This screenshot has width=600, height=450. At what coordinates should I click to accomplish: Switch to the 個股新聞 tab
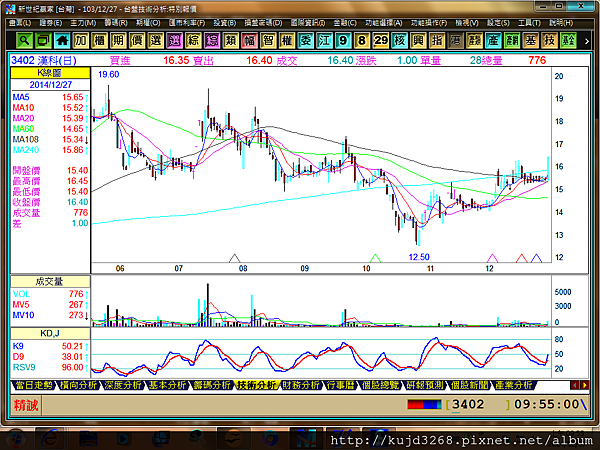[x=469, y=385]
